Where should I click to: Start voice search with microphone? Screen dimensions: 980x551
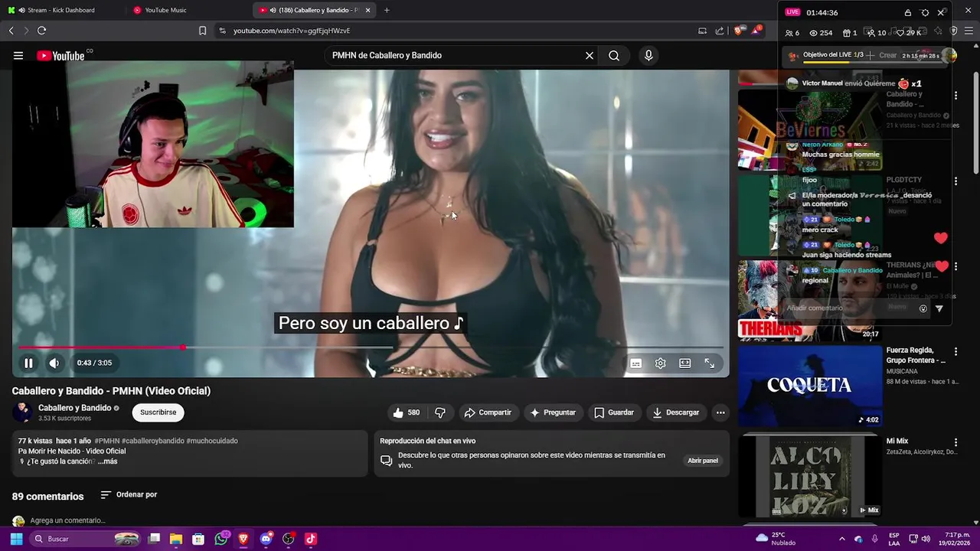[x=648, y=55]
